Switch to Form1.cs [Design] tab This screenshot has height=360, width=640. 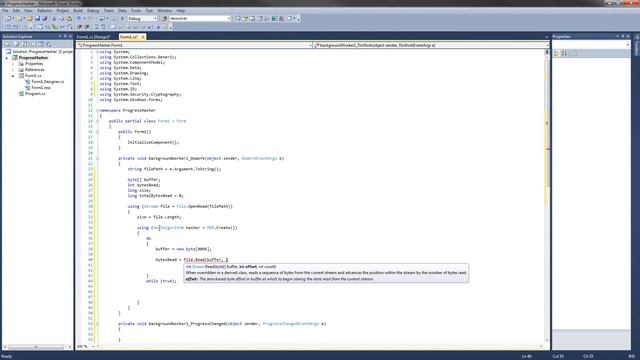[93, 37]
